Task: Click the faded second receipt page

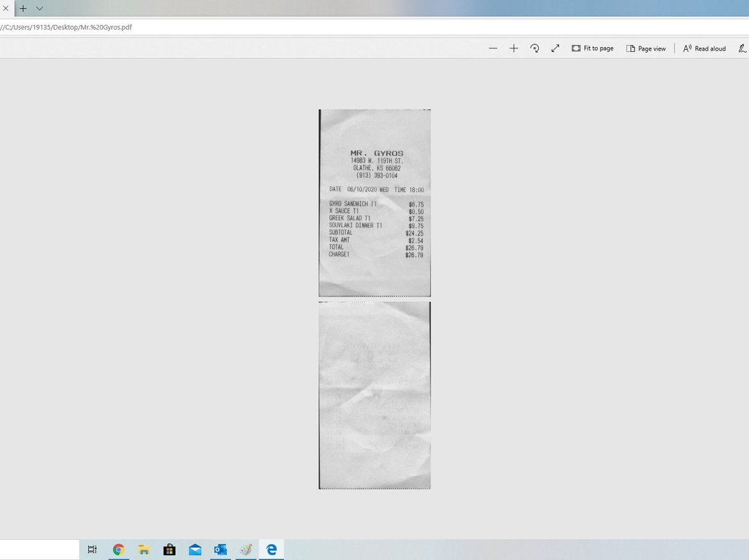Action: [x=374, y=395]
